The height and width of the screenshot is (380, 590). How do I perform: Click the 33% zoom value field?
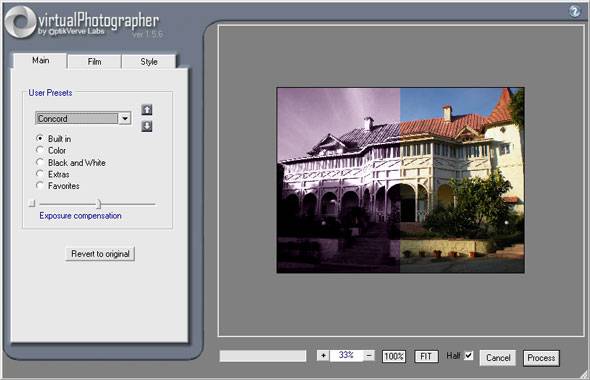click(x=346, y=355)
